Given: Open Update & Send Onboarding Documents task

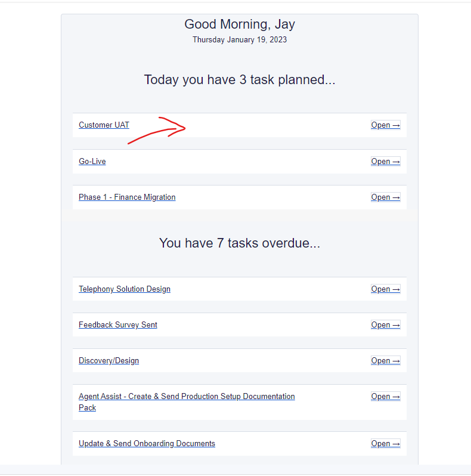Looking at the screenshot, I should click(x=147, y=444).
